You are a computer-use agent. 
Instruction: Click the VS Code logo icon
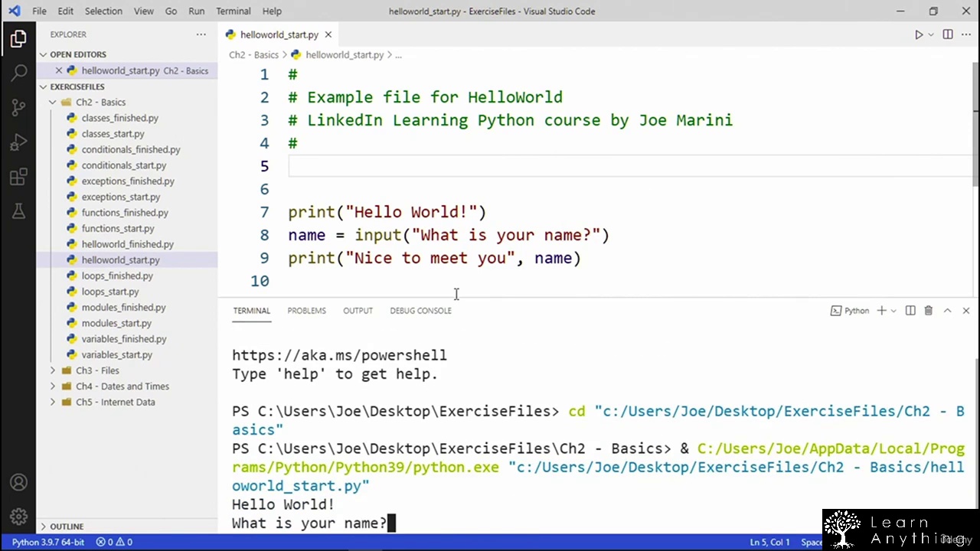coord(14,11)
